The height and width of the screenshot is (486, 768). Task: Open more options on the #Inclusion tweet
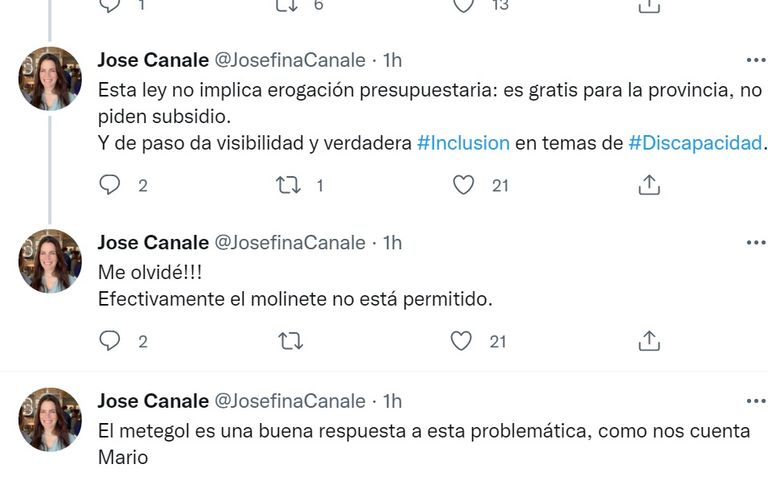coord(756,60)
